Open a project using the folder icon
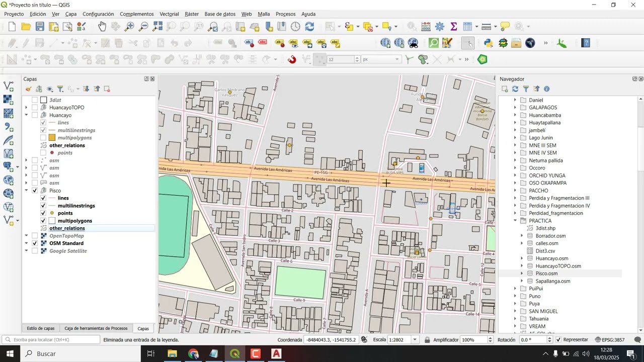 [26, 27]
